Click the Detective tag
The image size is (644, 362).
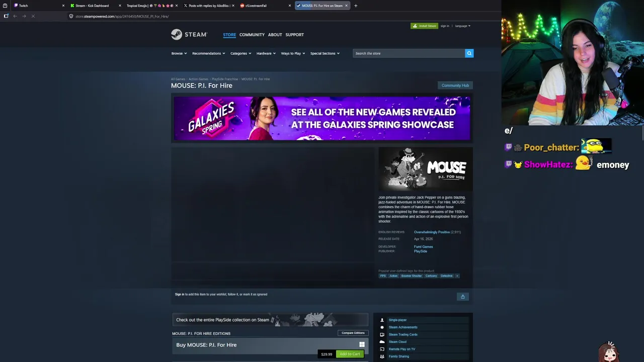[x=446, y=276]
